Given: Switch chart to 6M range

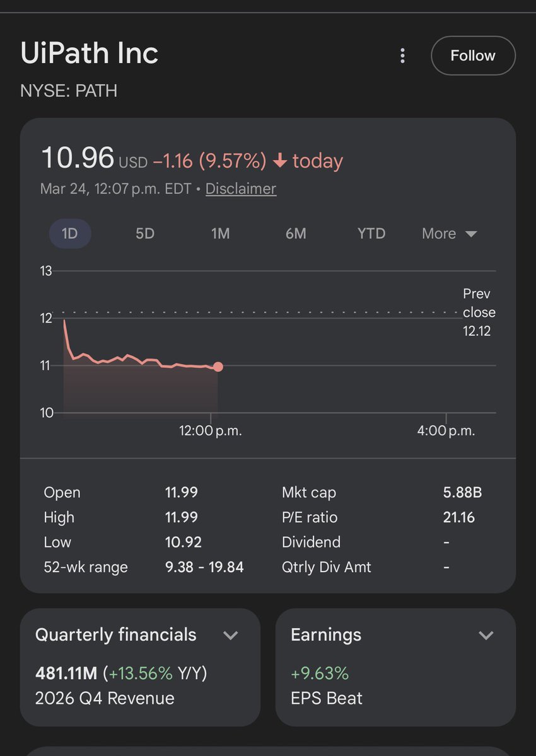Looking at the screenshot, I should click(296, 234).
